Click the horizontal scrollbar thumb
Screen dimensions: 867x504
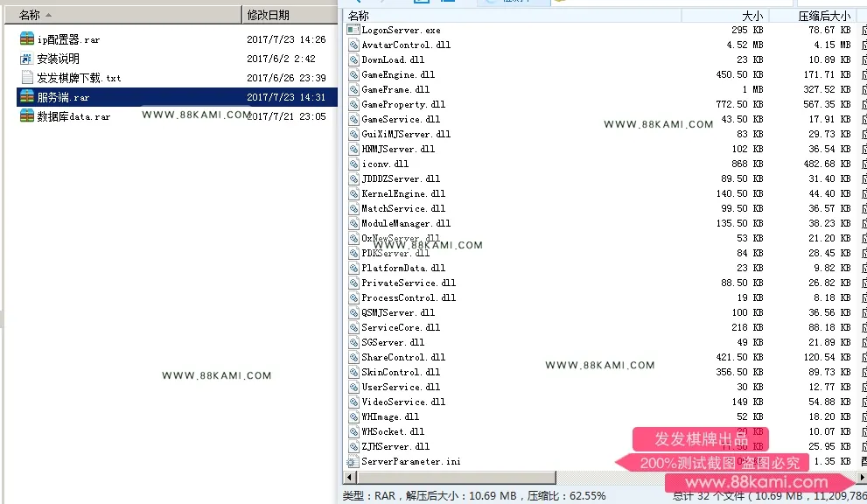pyautogui.click(x=455, y=478)
